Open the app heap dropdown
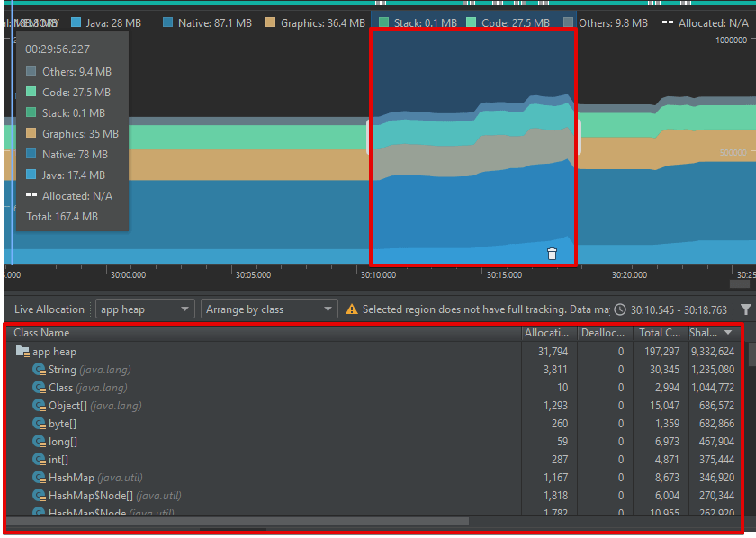Screen dimensions: 756x538 click(x=145, y=309)
